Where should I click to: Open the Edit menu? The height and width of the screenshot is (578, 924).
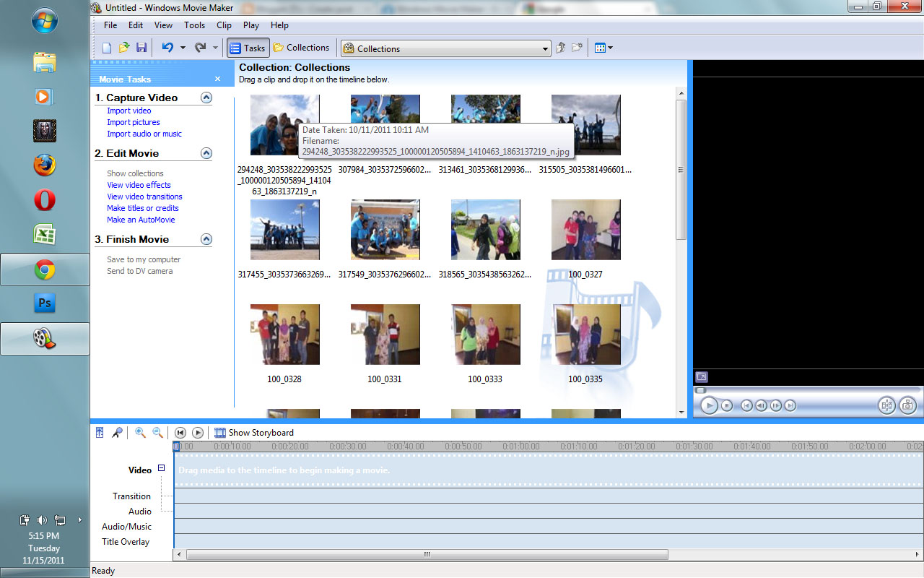(x=136, y=25)
